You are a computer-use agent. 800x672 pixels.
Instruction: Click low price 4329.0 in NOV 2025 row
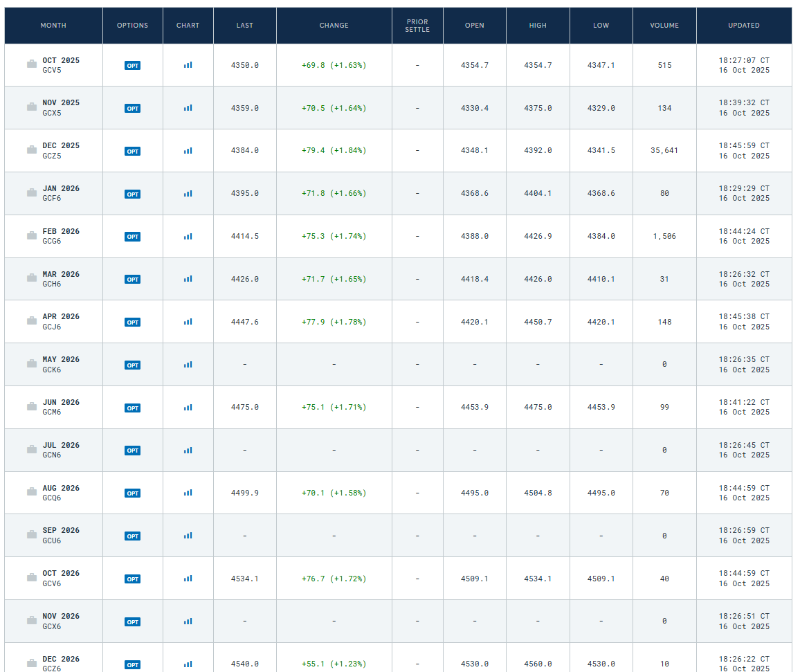[601, 108]
